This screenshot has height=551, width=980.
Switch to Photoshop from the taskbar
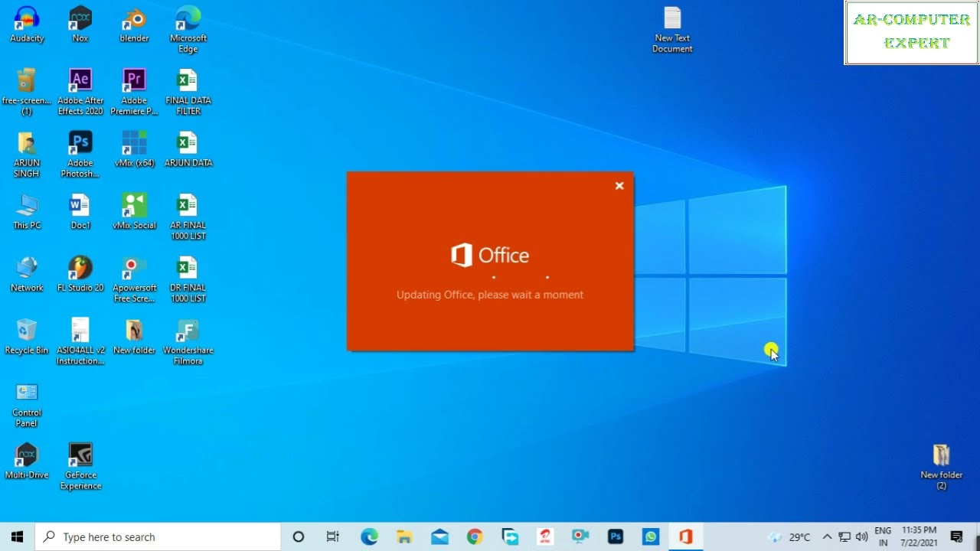[x=616, y=536]
